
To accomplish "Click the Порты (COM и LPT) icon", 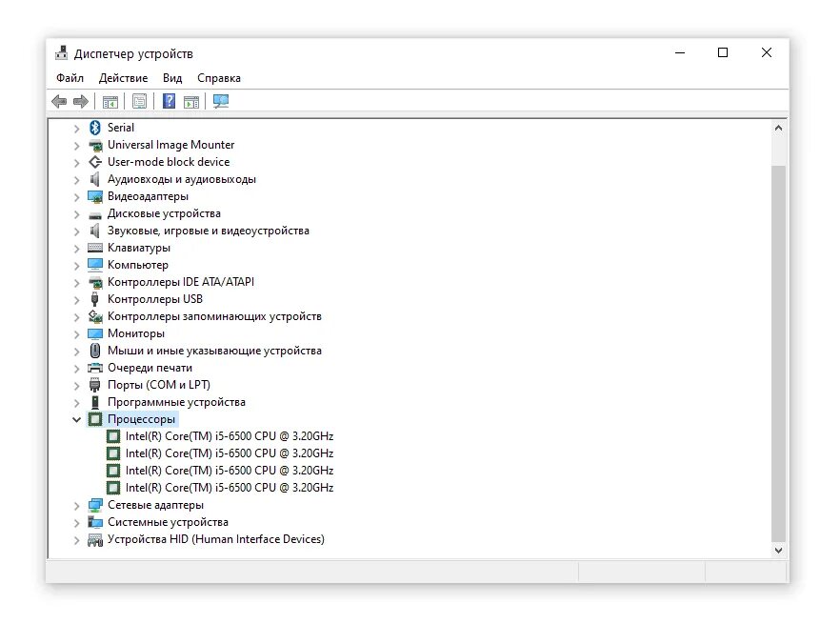I will (95, 385).
